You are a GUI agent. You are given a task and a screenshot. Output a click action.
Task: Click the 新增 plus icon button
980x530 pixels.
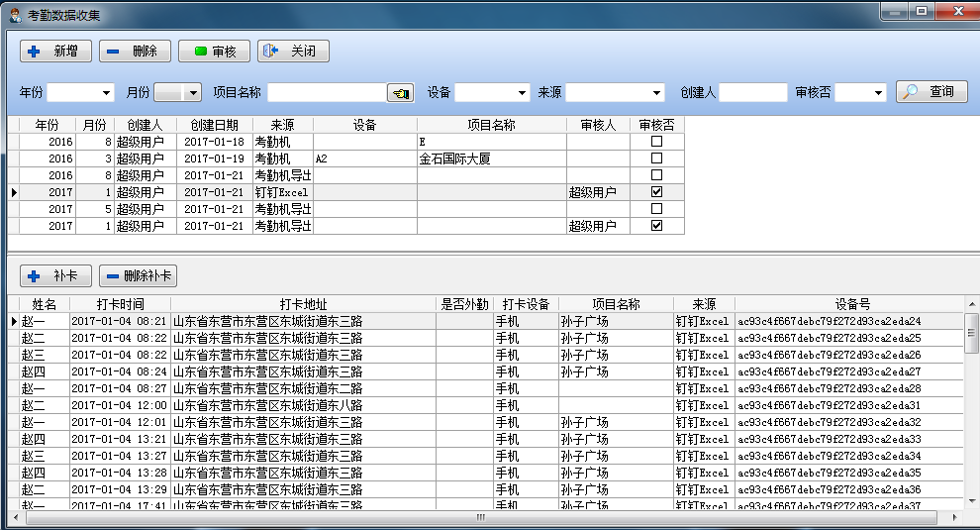[55, 52]
